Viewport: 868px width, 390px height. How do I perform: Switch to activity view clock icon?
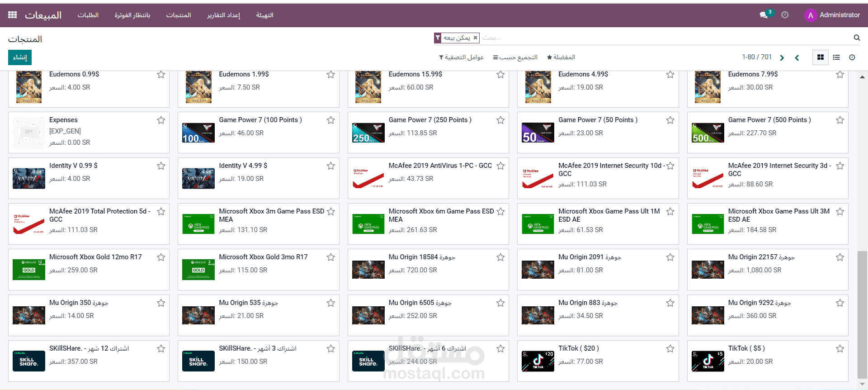852,57
